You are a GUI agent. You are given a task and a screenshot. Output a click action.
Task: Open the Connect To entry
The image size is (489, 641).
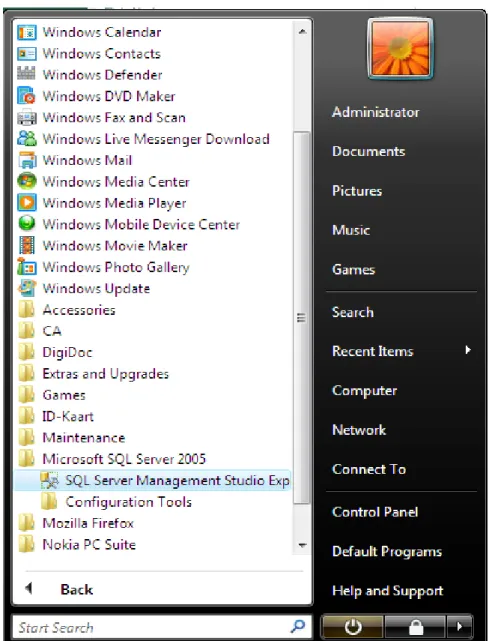tap(369, 469)
